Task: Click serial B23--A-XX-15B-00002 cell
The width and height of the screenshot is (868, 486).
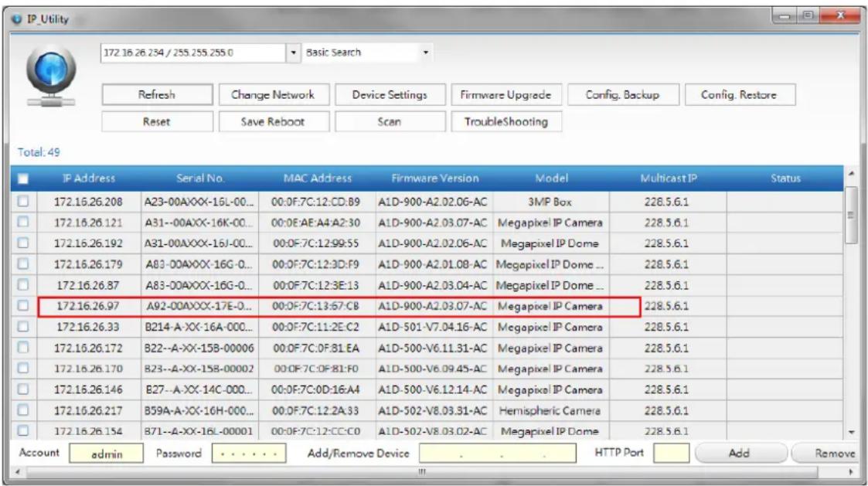Action: (x=199, y=369)
